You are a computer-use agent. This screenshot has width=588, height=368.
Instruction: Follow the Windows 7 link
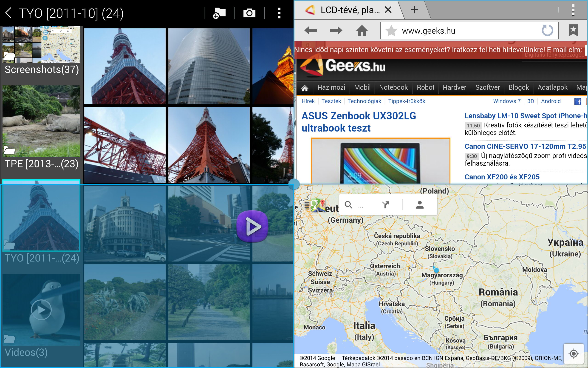pyautogui.click(x=507, y=101)
